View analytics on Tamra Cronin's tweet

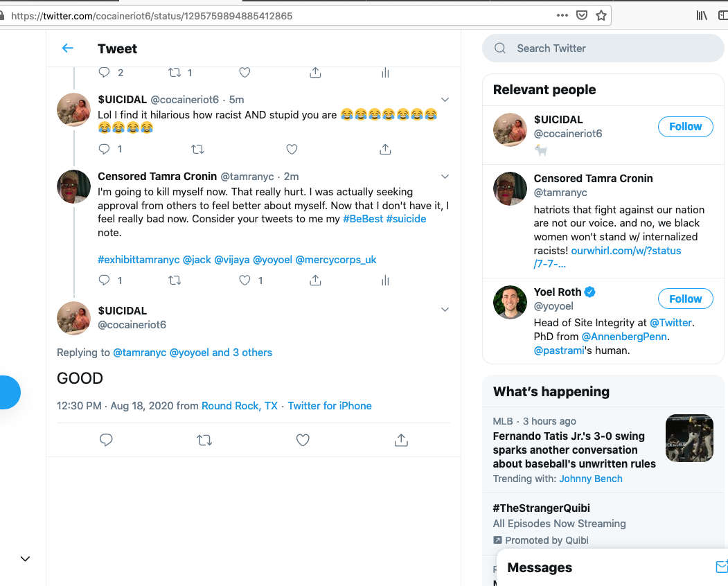click(x=385, y=281)
